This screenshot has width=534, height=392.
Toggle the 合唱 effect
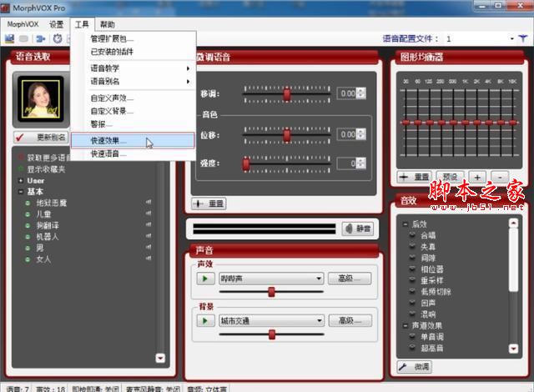tap(428, 235)
